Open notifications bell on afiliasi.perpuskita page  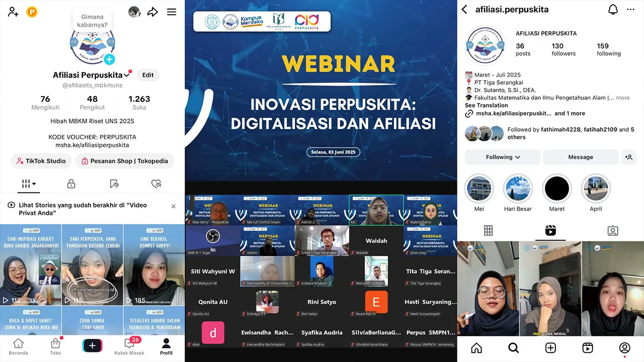point(612,9)
